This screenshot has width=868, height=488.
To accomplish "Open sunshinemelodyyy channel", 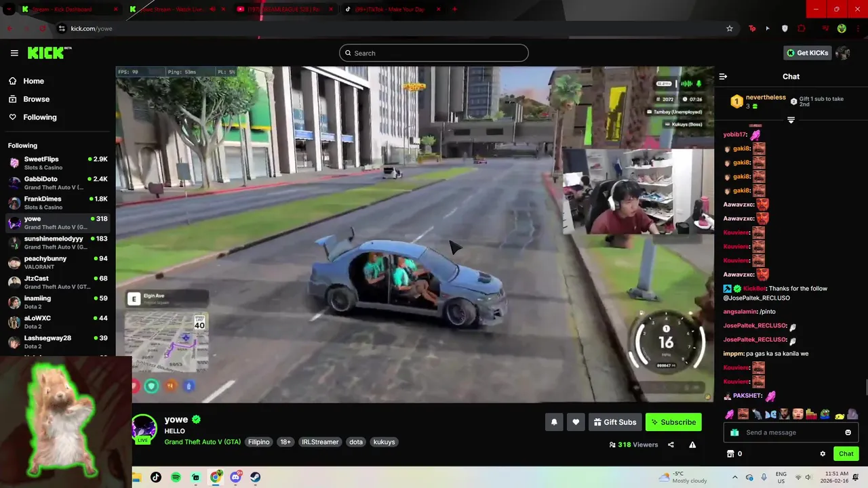I will [58, 243].
